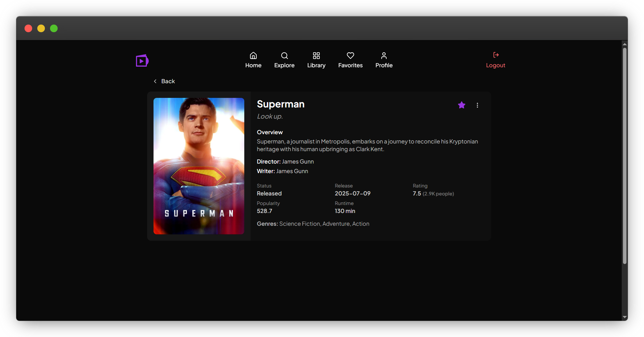644x337 pixels.
Task: Click the release date 2025-07-09
Action: pos(353,194)
